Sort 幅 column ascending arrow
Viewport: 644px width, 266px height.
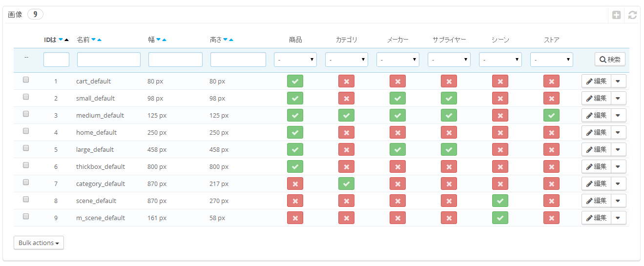click(x=164, y=40)
